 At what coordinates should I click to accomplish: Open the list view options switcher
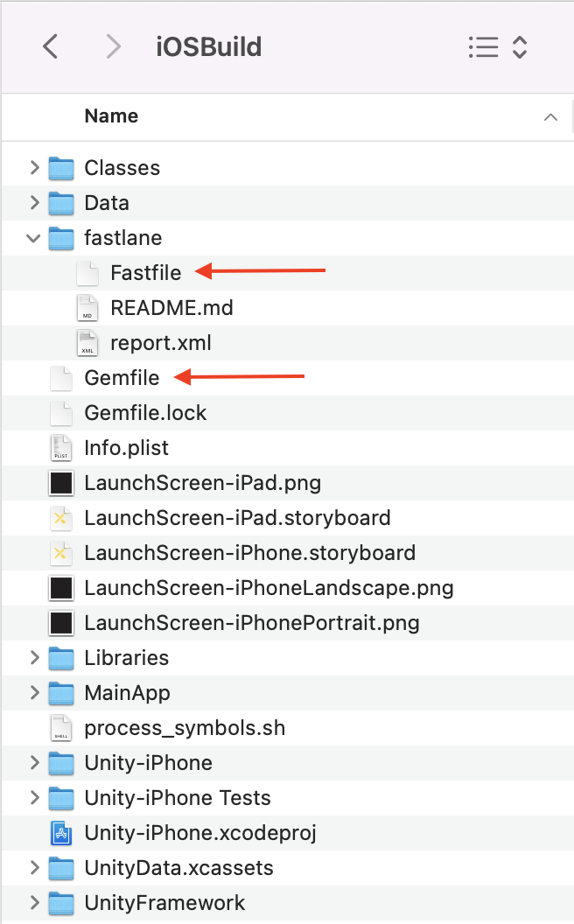pyautogui.click(x=497, y=46)
